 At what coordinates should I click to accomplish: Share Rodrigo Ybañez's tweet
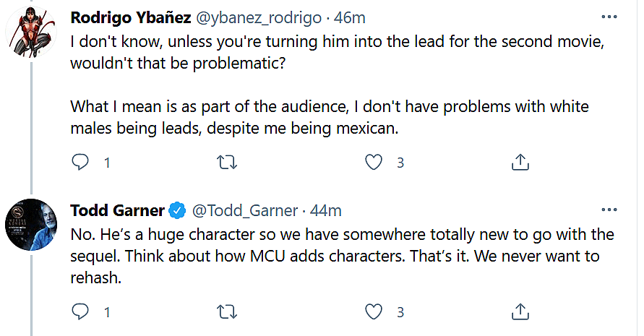[x=520, y=163]
